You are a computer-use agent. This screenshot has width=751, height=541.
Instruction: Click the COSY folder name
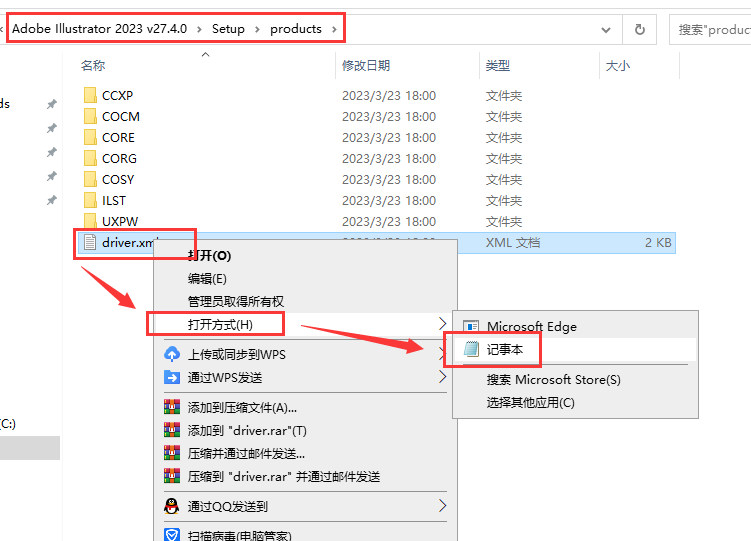[118, 180]
